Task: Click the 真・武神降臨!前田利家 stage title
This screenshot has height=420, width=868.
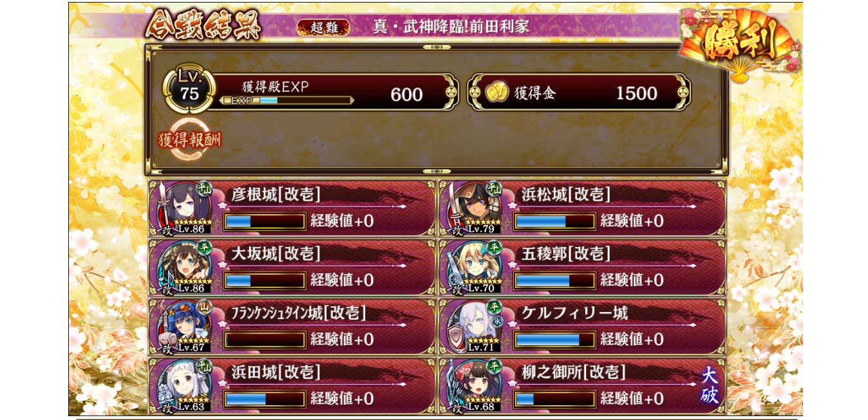Action: (x=451, y=27)
